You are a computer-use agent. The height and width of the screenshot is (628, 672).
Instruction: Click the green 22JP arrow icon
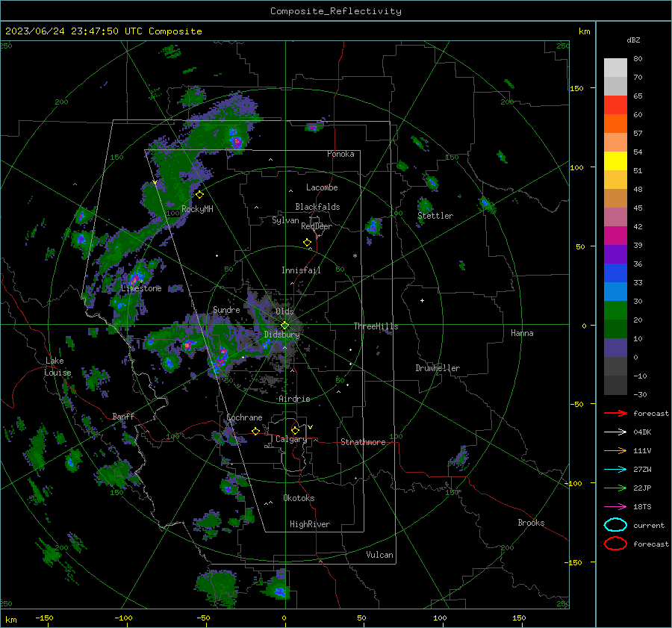pos(615,488)
